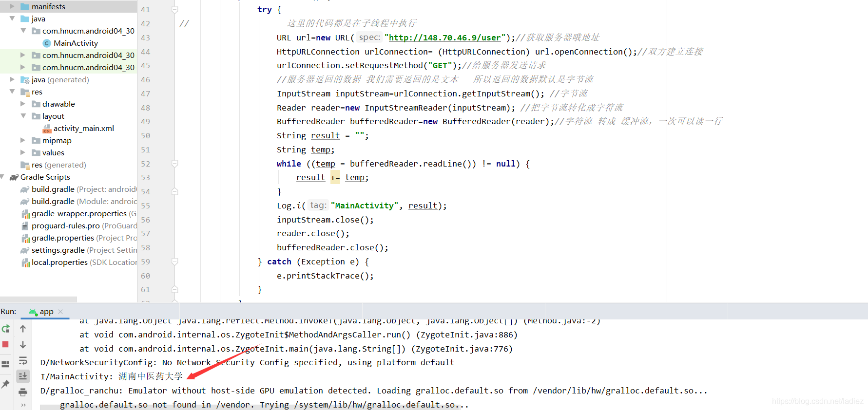The height and width of the screenshot is (410, 868).
Task: Expand the manifests folder
Action: 12,6
